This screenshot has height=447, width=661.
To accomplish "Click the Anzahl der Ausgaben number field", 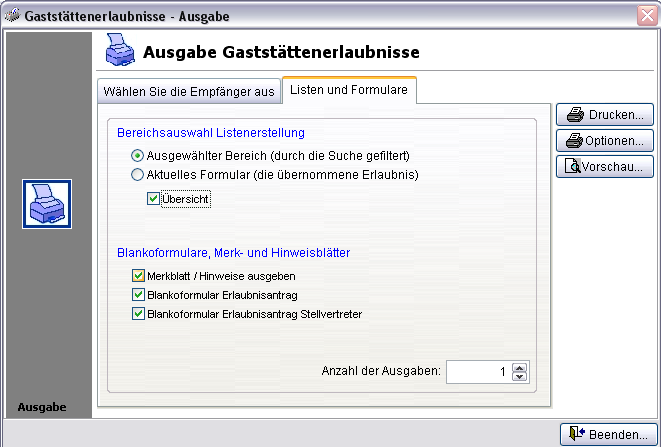I will [x=477, y=372].
